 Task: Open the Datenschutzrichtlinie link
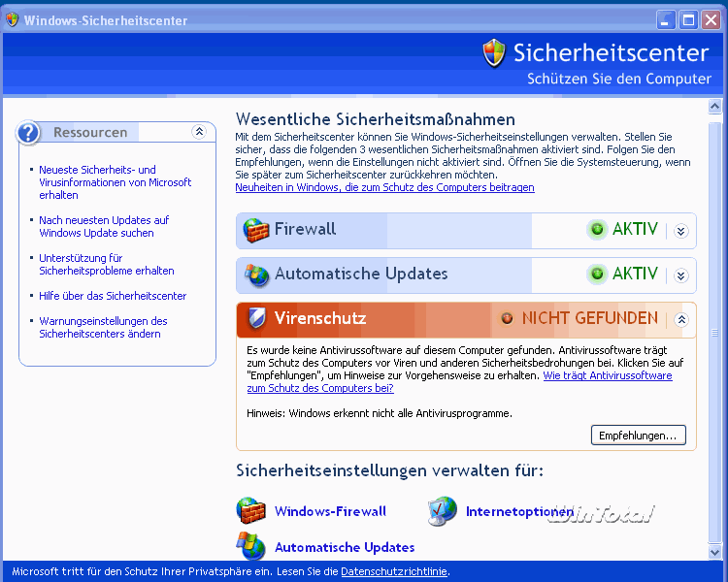(394, 571)
